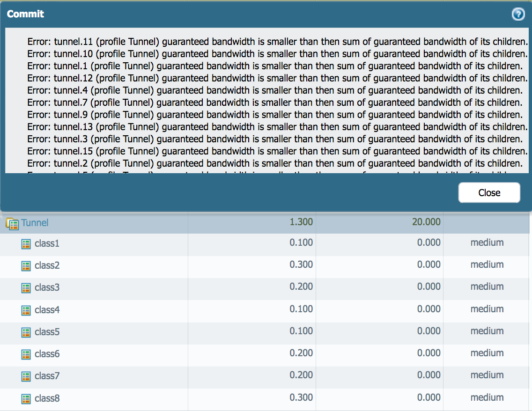532x411 pixels.
Task: Click class7's medium priority cell
Action: tap(487, 375)
